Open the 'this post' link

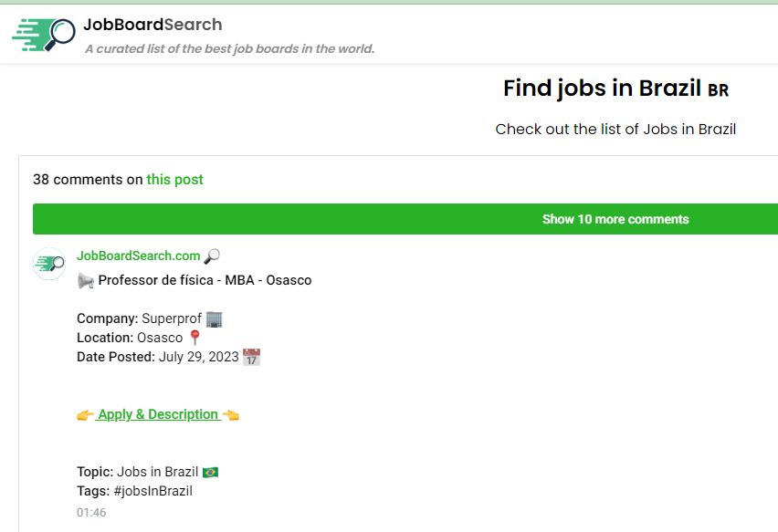(174, 180)
